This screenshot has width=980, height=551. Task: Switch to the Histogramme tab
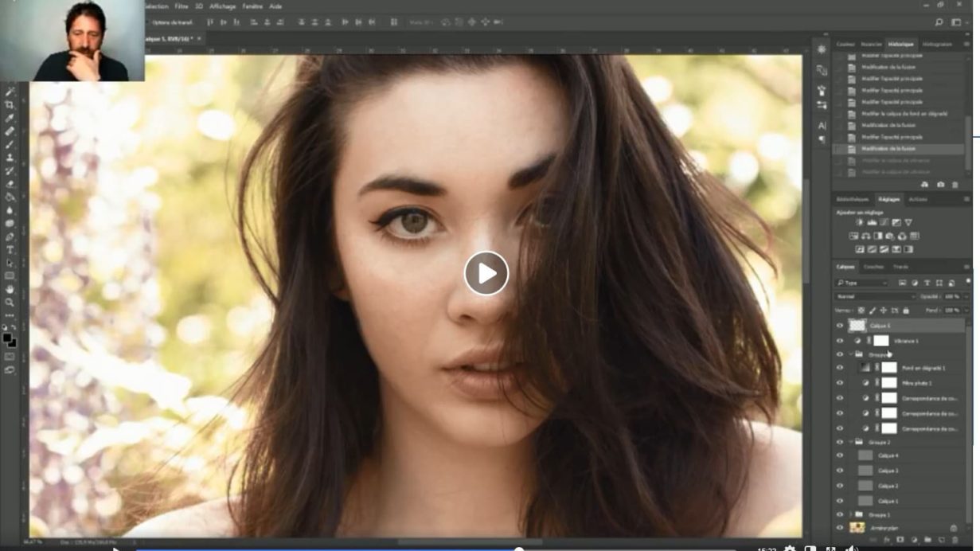point(937,45)
